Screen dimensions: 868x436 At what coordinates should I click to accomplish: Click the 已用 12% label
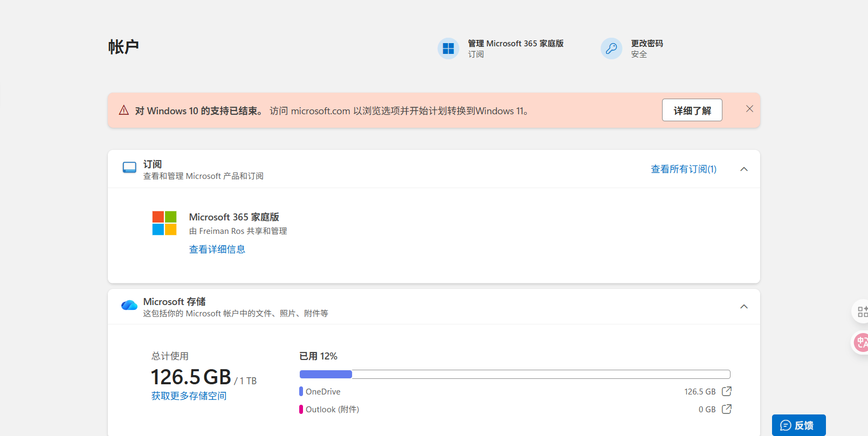(x=318, y=356)
